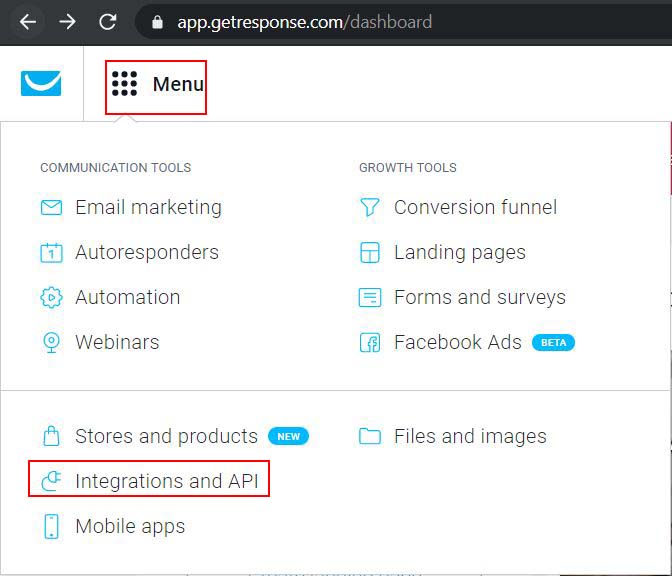This screenshot has height=576, width=672.
Task: Open Webinars
Action: tap(117, 342)
